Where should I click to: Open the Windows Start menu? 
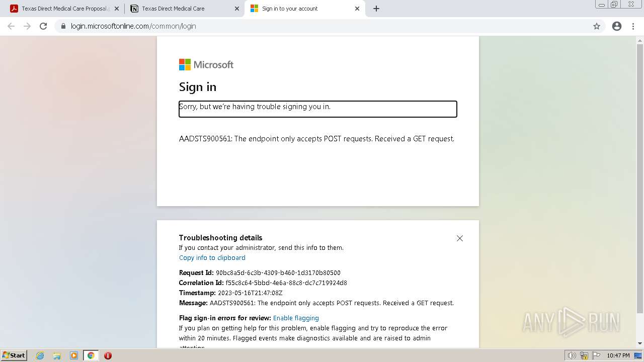coord(14,355)
